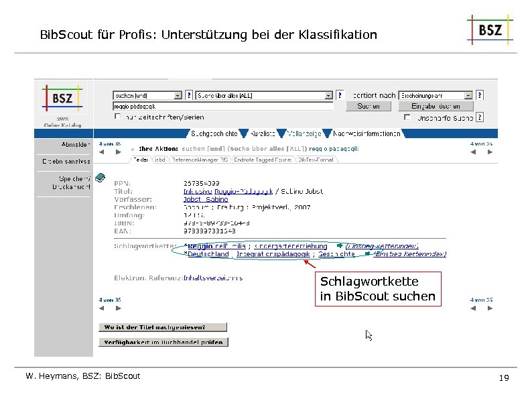Click the 'Integrationspädagogik' subject link
This screenshot has height=399, width=532.
273,254
